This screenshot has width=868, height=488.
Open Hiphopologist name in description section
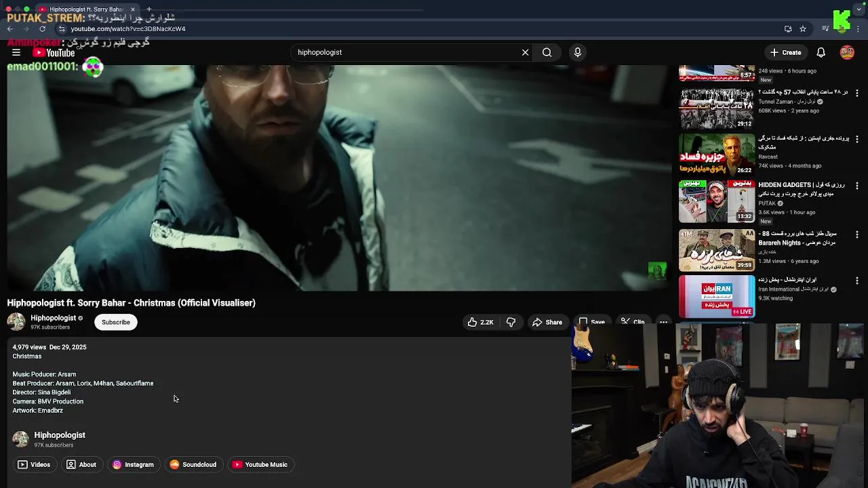tap(60, 435)
